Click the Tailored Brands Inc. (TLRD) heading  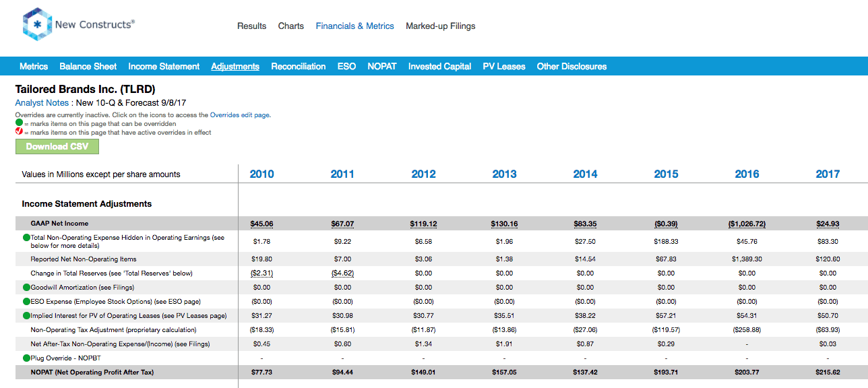(86, 89)
